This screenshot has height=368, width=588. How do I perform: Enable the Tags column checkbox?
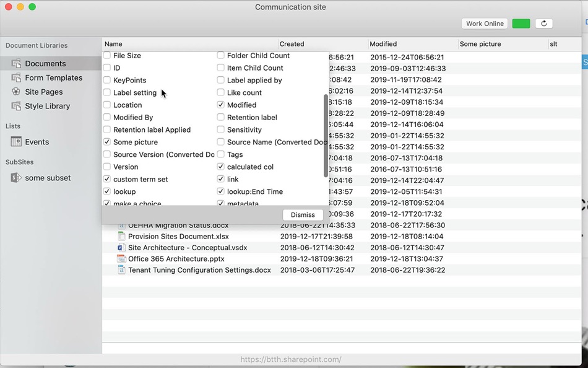coord(220,154)
